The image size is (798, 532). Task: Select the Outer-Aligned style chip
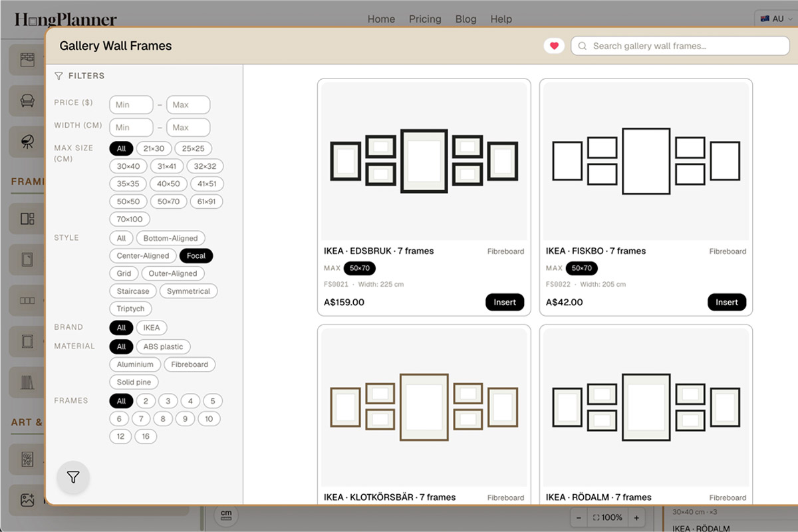(x=173, y=273)
